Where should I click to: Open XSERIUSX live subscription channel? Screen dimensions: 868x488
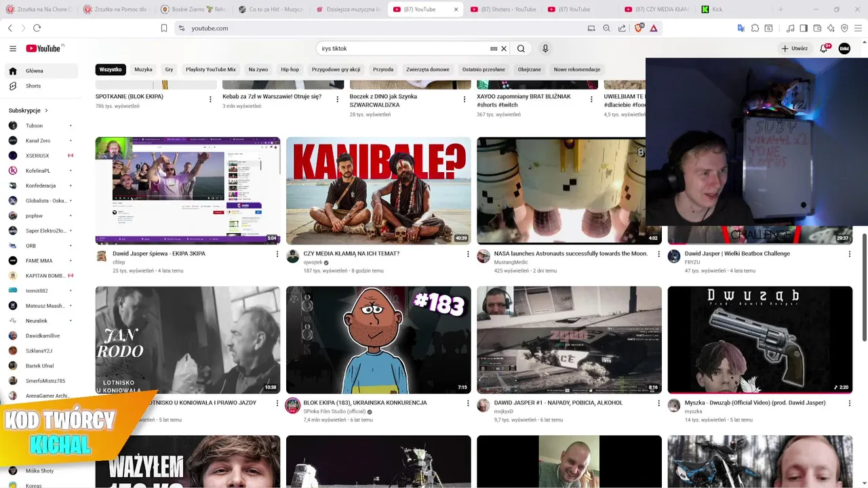coord(38,155)
